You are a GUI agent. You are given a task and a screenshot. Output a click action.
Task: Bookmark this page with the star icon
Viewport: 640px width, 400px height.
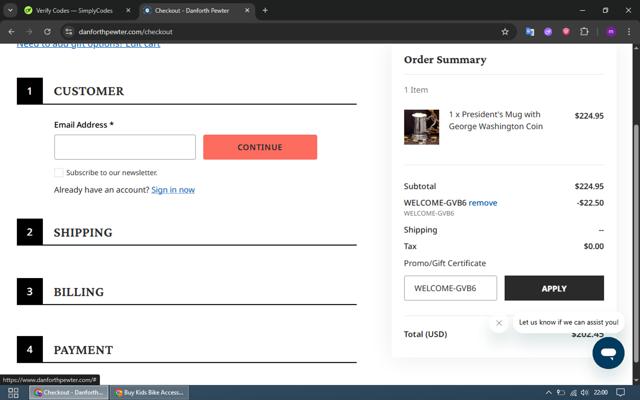[x=505, y=32]
